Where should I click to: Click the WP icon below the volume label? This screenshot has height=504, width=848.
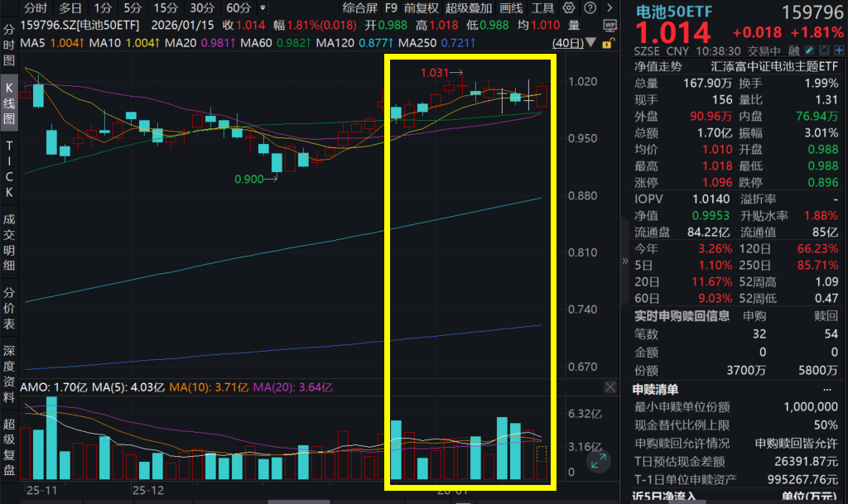[x=610, y=26]
